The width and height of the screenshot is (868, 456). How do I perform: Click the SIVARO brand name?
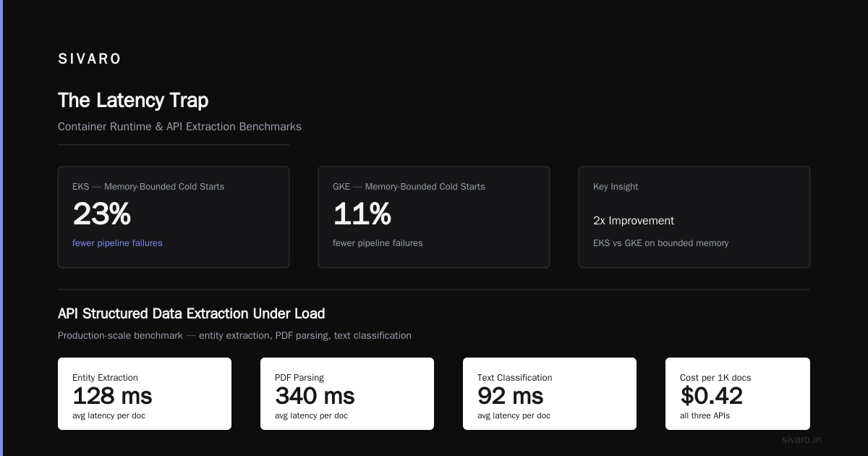click(x=90, y=59)
